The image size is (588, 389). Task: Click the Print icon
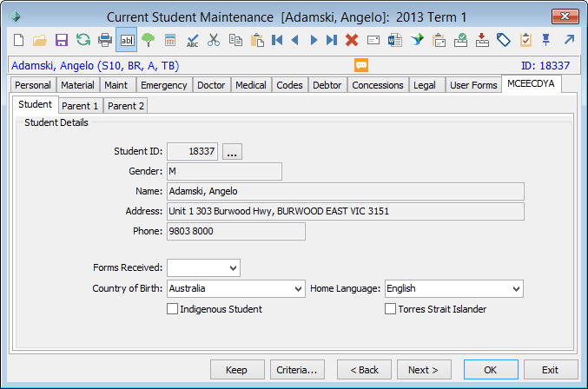click(x=105, y=40)
